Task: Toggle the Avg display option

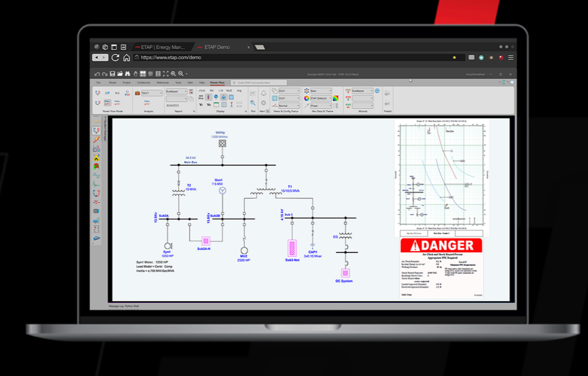Action: tap(239, 91)
